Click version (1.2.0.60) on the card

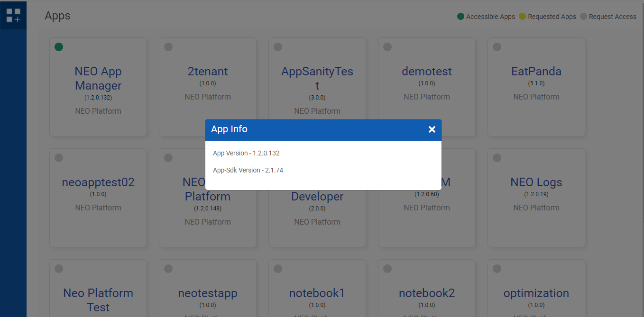(x=427, y=194)
